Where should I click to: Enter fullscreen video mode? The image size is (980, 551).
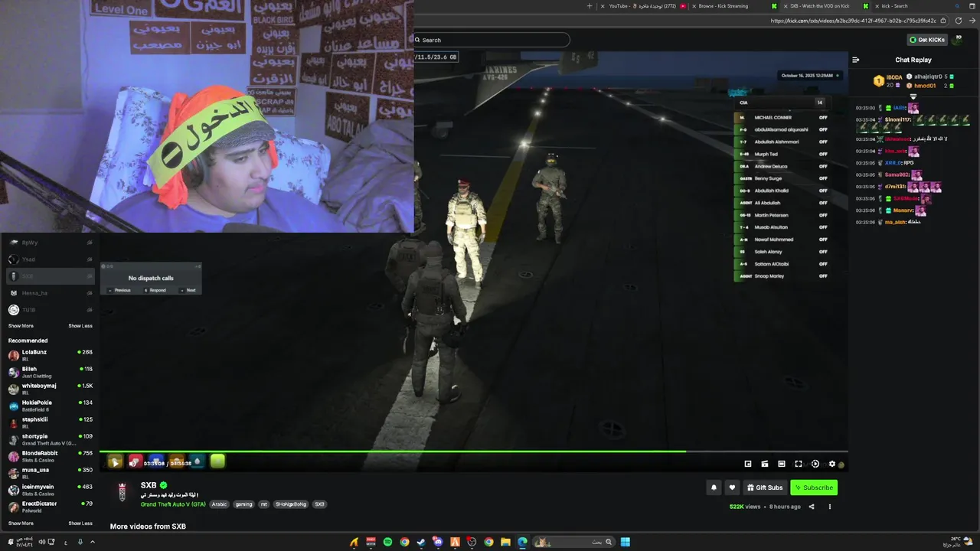pos(799,464)
